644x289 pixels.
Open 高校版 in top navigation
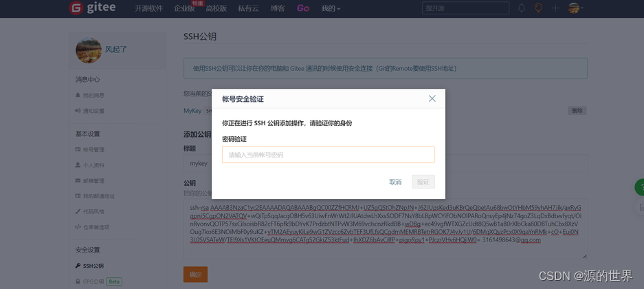tap(216, 8)
